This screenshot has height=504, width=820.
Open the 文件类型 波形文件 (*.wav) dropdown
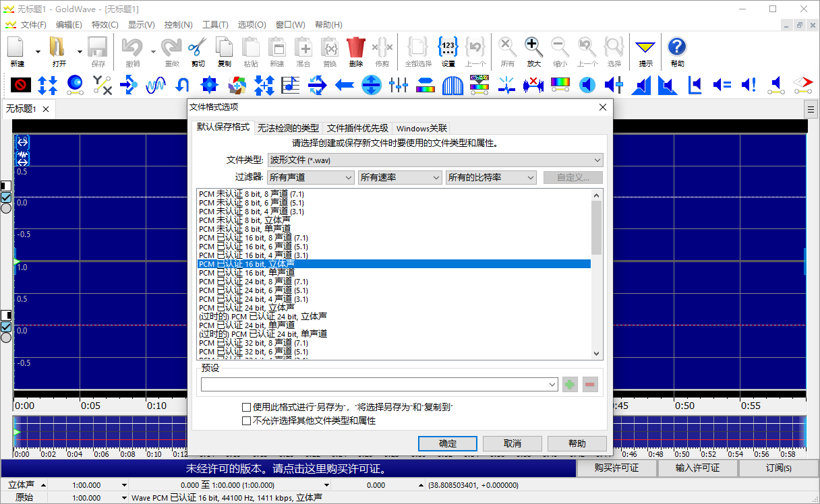[x=435, y=160]
